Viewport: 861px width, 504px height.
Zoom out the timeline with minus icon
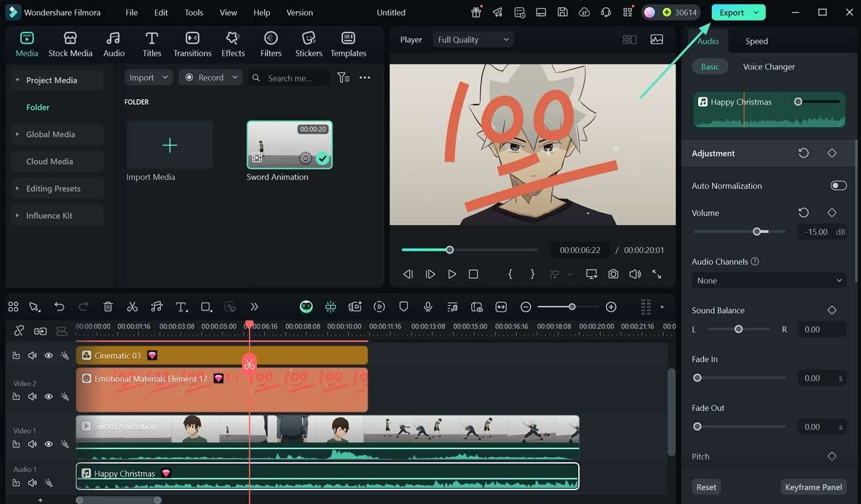525,307
